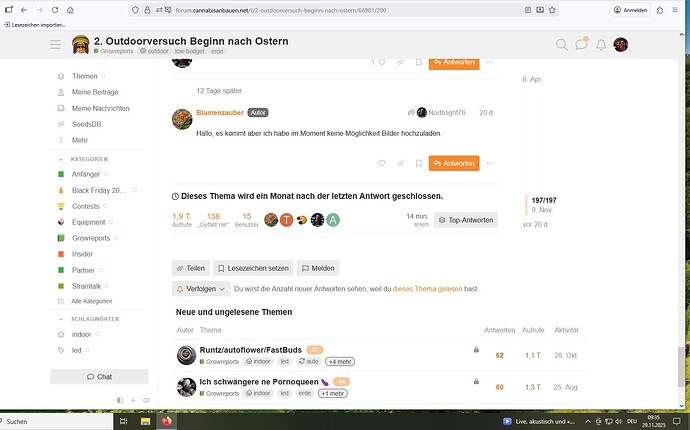
Task: Copy link of Blumenzauber's post
Action: (x=400, y=163)
